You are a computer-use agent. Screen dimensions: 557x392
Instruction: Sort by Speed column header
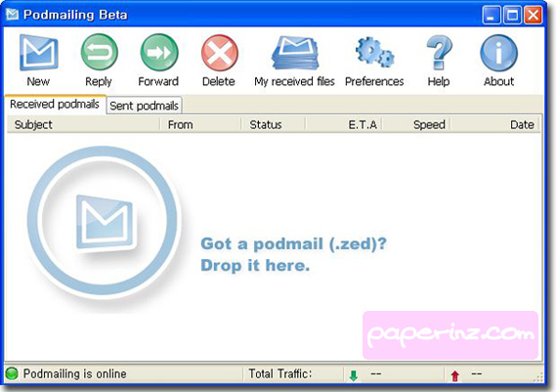(416, 125)
